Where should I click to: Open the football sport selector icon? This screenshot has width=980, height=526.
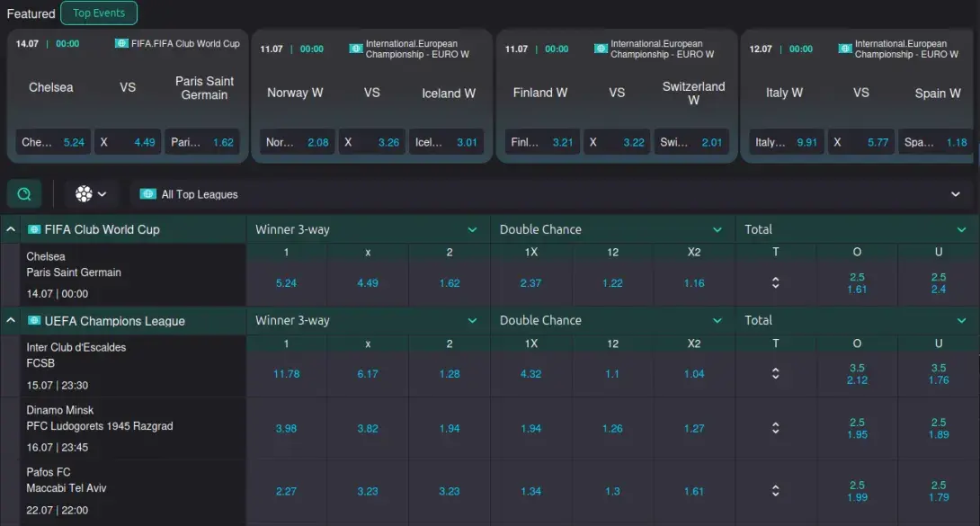pyautogui.click(x=85, y=194)
